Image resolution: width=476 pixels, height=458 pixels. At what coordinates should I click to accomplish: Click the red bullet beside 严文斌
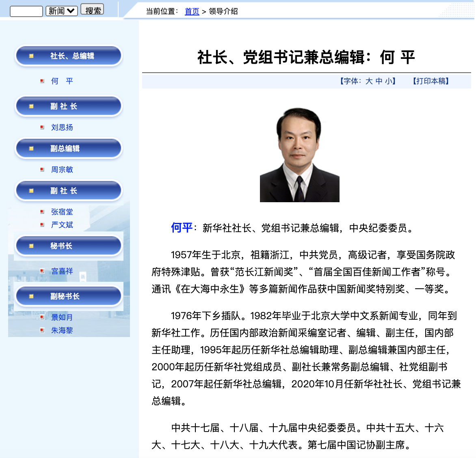point(42,225)
